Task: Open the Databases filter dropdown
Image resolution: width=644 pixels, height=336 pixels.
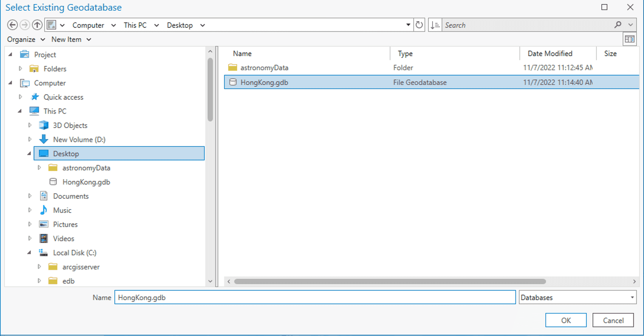Action: 632,297
